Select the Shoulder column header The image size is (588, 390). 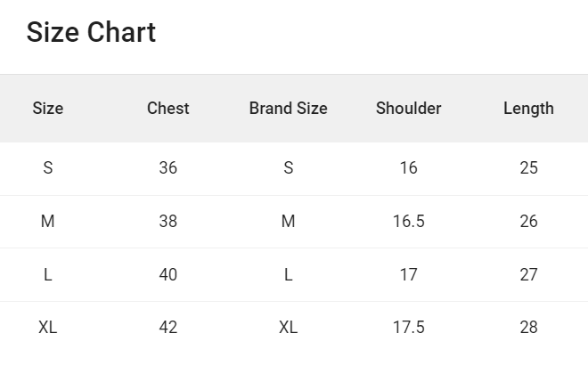tap(408, 109)
